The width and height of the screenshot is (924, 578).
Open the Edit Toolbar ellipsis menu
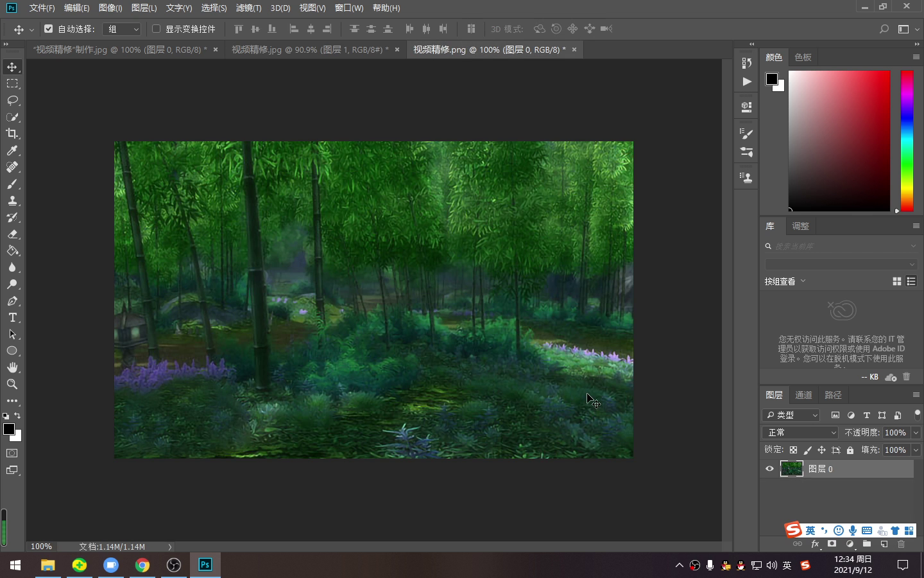[x=12, y=401]
